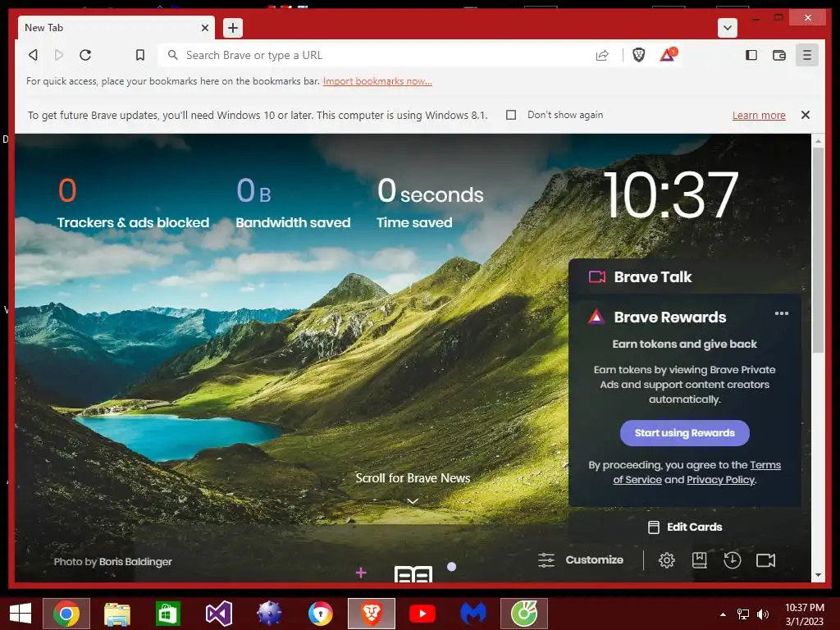Click the Bandwidth saved stat

click(293, 203)
